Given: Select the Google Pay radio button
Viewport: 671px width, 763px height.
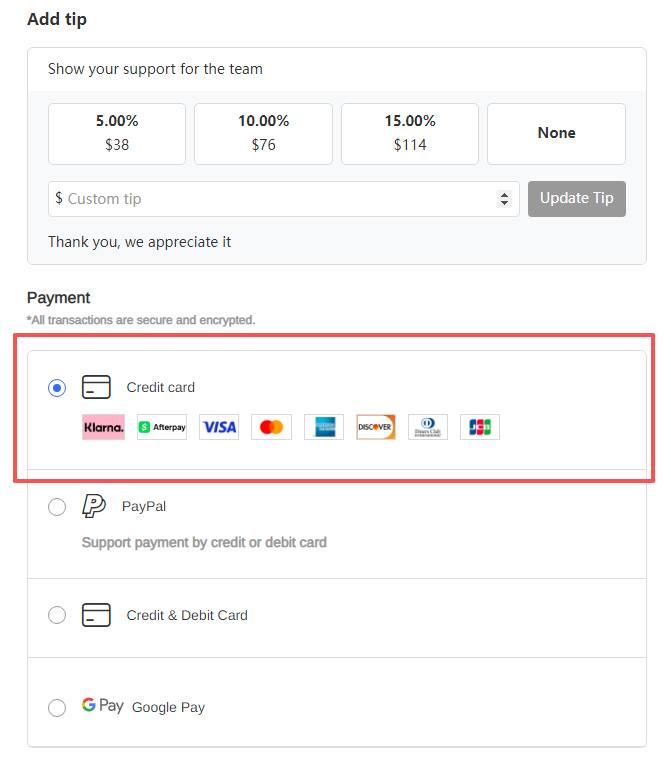Looking at the screenshot, I should 57,707.
